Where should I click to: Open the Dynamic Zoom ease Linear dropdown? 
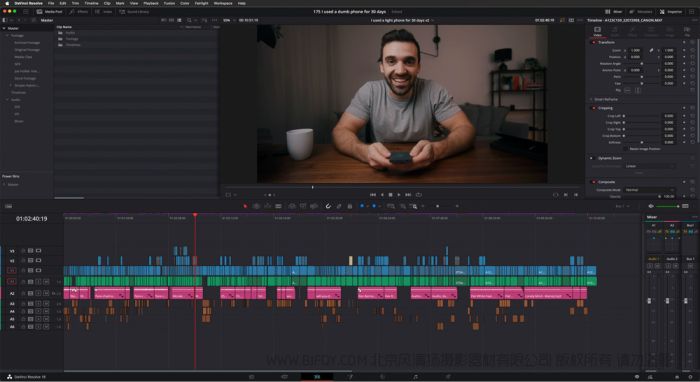(649, 166)
